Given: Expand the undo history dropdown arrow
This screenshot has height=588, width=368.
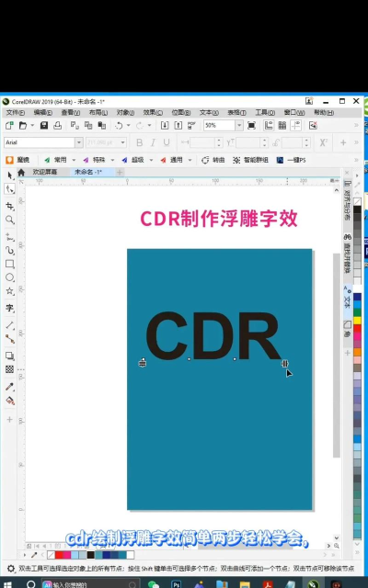Looking at the screenshot, I should tap(129, 125).
